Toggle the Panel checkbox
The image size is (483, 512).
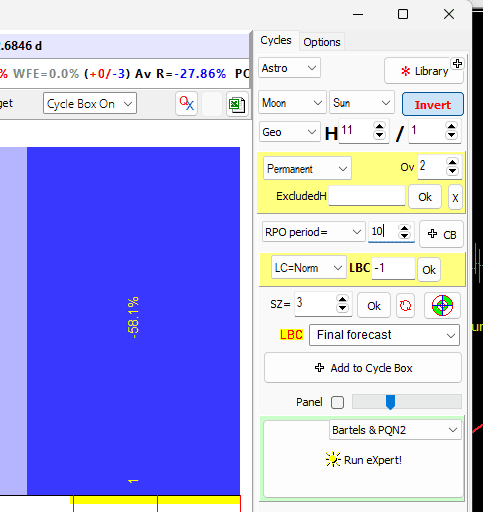click(337, 402)
